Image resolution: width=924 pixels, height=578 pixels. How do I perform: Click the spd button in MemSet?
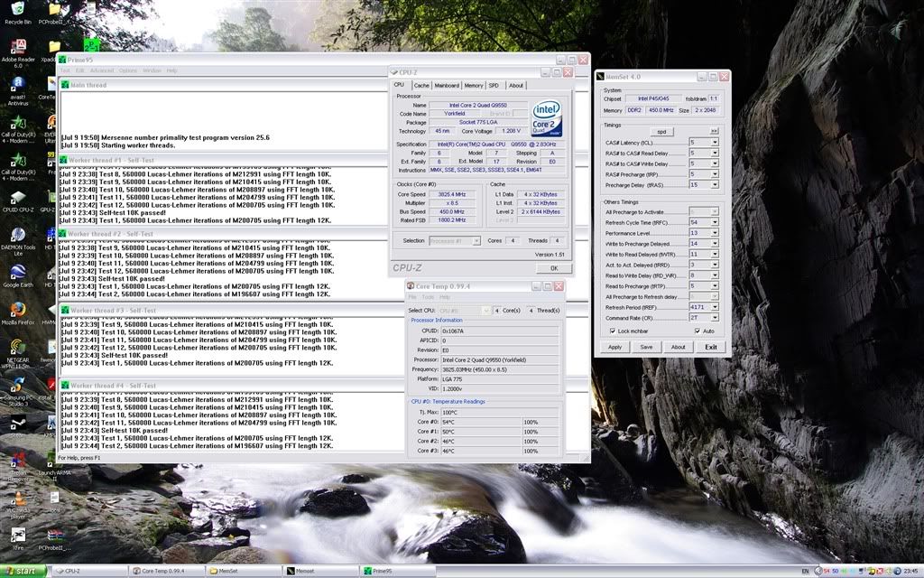661,132
